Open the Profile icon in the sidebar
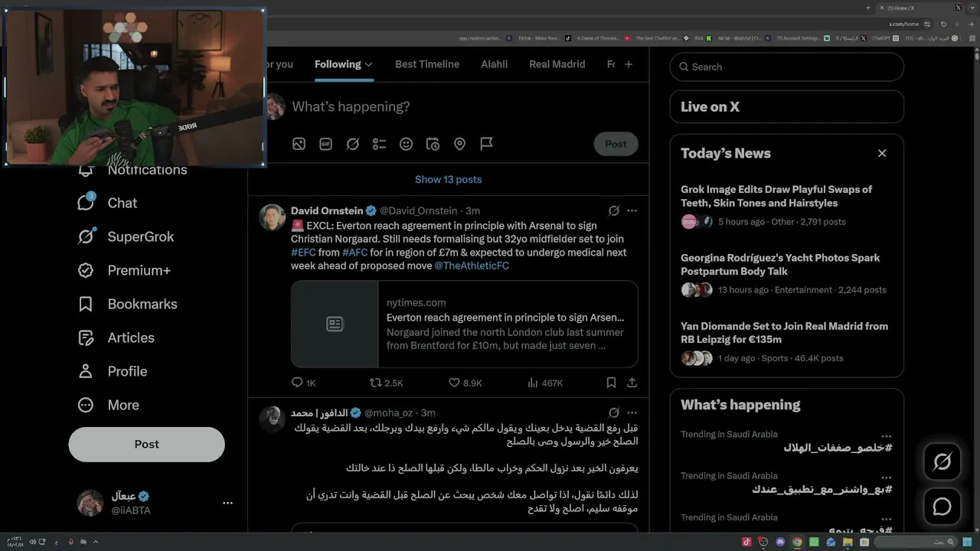 [86, 371]
